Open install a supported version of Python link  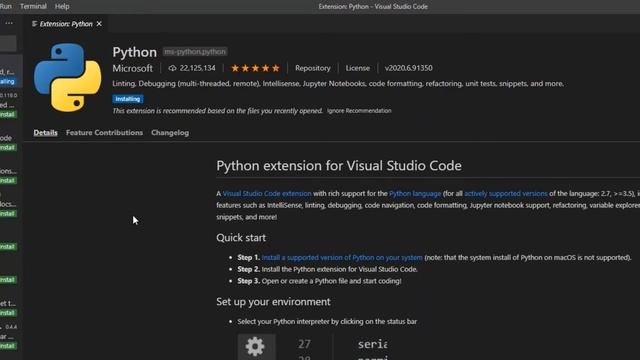tap(342, 258)
